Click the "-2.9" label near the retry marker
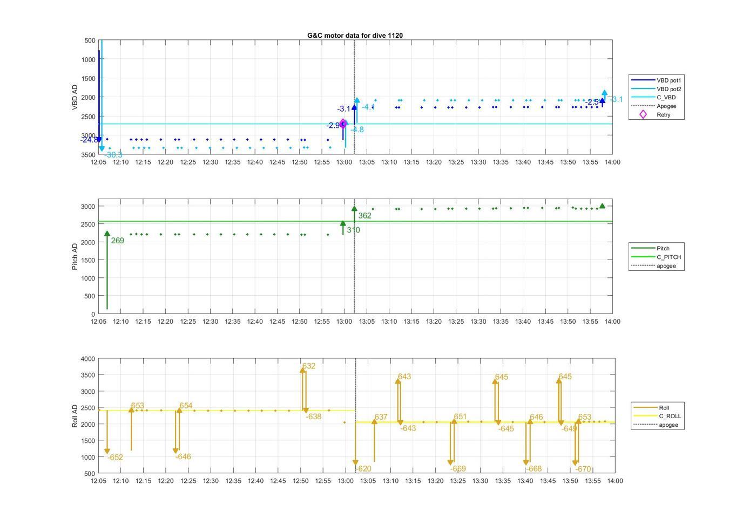The width and height of the screenshot is (756, 532). pos(333,125)
